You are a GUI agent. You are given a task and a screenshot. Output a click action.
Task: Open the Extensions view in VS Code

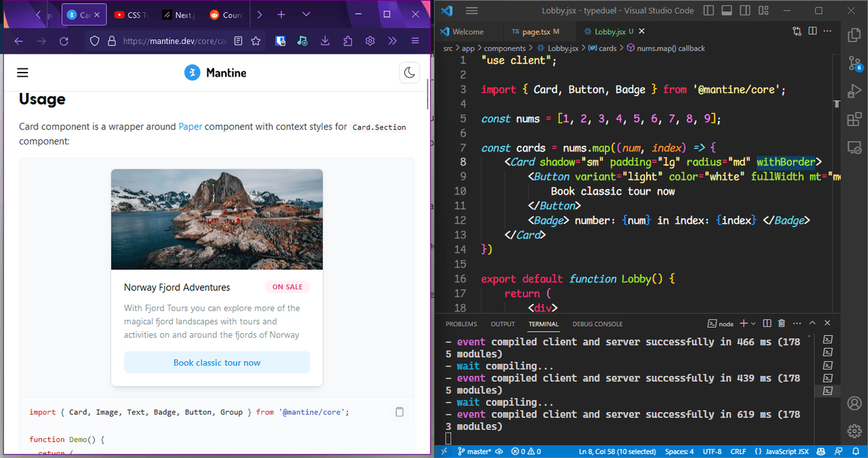pos(854,119)
